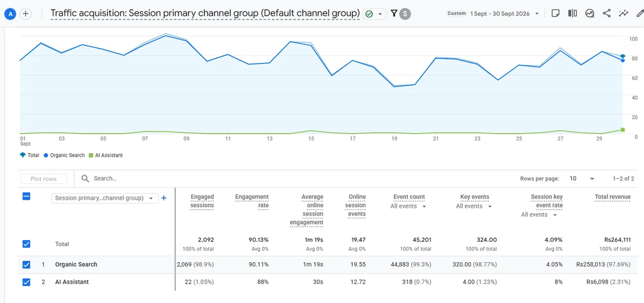This screenshot has width=644, height=303.
Task: Open the sparkle trend insights icon
Action: (x=623, y=14)
